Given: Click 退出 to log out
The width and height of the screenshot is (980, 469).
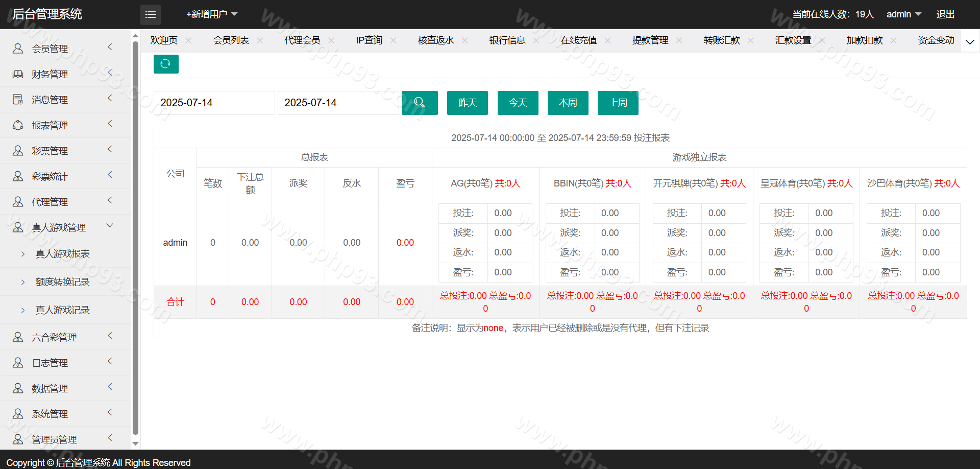Looking at the screenshot, I should (945, 14).
